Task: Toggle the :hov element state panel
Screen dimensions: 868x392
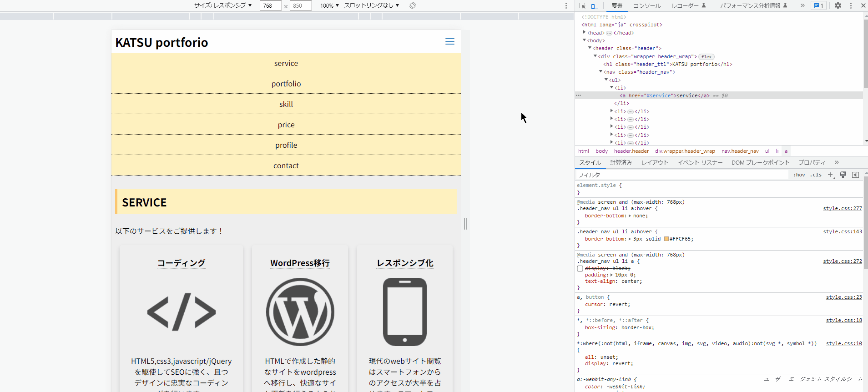Action: [x=799, y=175]
